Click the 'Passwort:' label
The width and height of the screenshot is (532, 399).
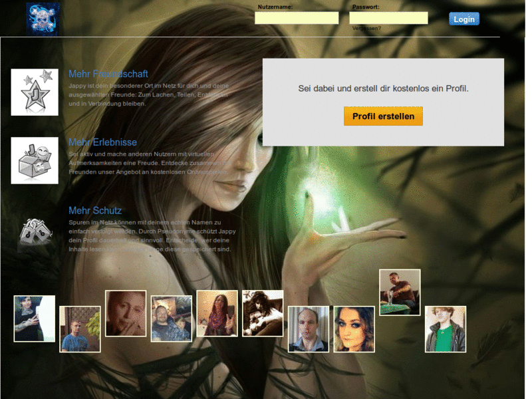coord(366,7)
